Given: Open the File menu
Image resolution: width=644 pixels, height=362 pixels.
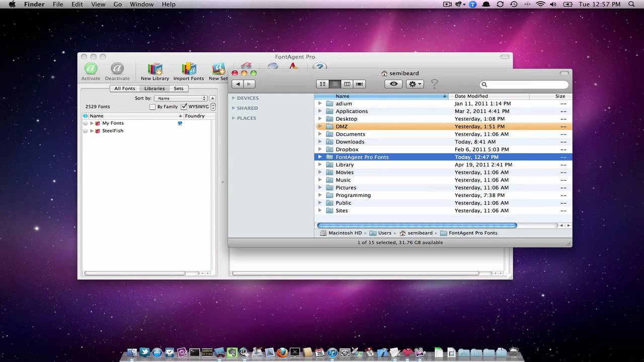Looking at the screenshot, I should (58, 4).
